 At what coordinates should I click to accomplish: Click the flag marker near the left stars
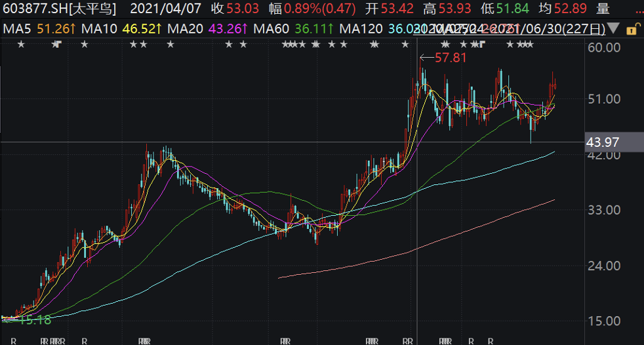pyautogui.click(x=58, y=44)
